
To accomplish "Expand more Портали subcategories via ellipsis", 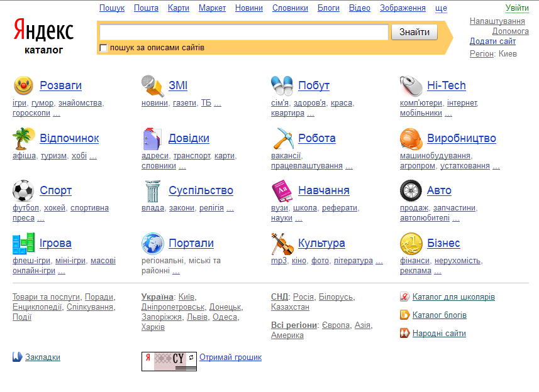I will (176, 271).
